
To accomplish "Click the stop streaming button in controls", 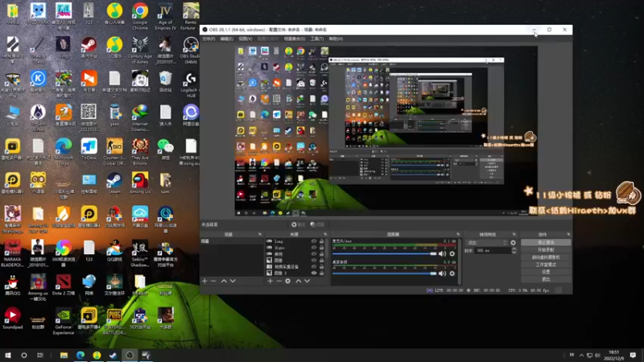I will 546,243.
